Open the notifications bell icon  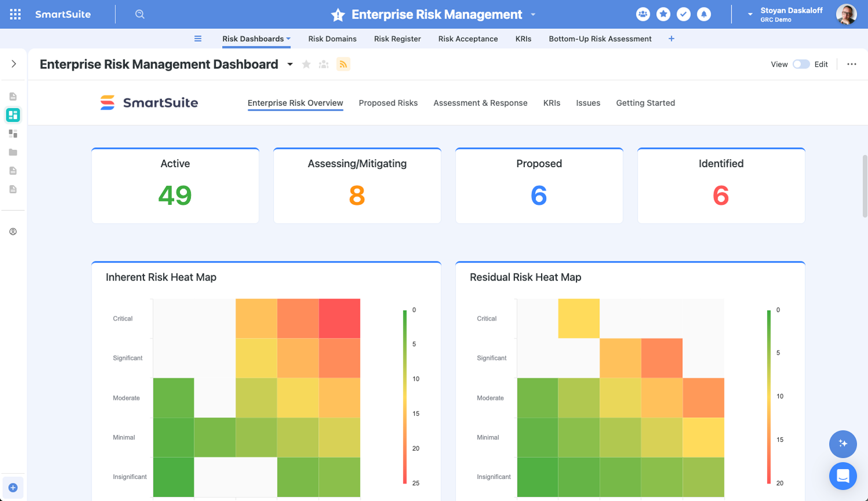click(704, 14)
